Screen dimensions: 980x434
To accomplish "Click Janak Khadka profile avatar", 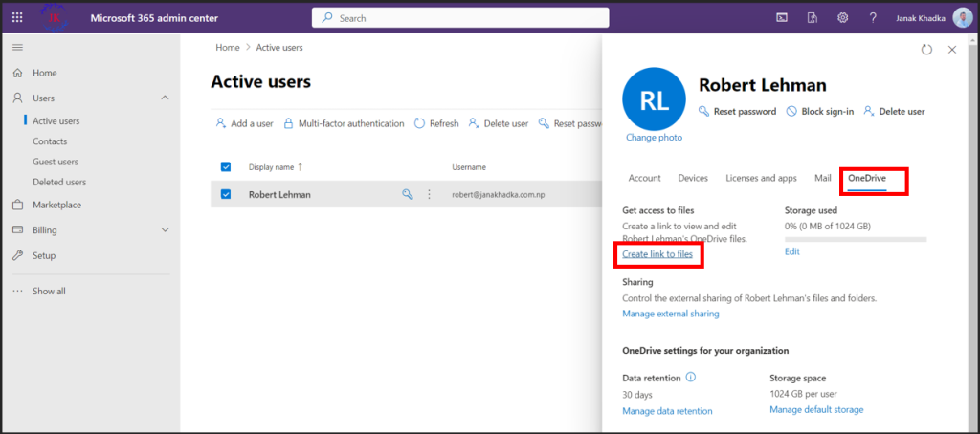I will tap(963, 18).
